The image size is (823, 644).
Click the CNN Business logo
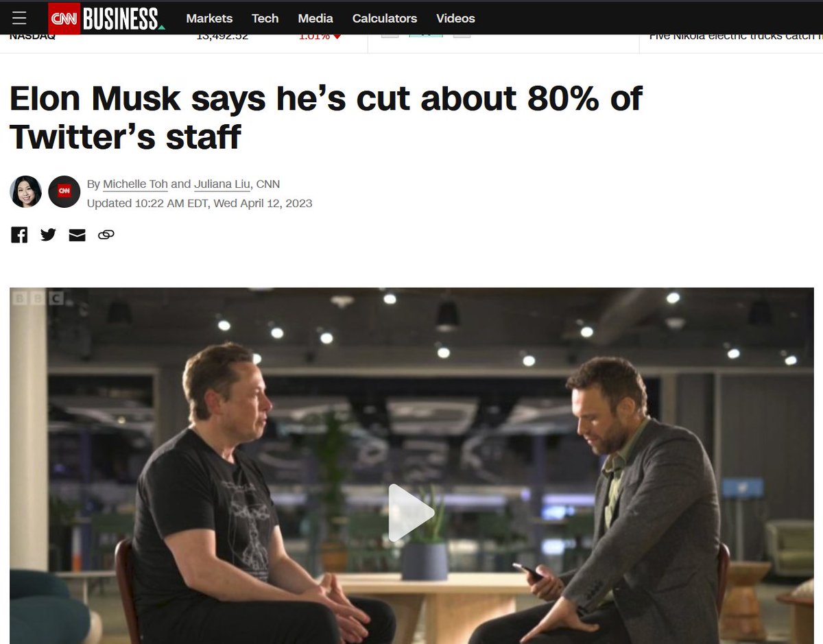(107, 19)
